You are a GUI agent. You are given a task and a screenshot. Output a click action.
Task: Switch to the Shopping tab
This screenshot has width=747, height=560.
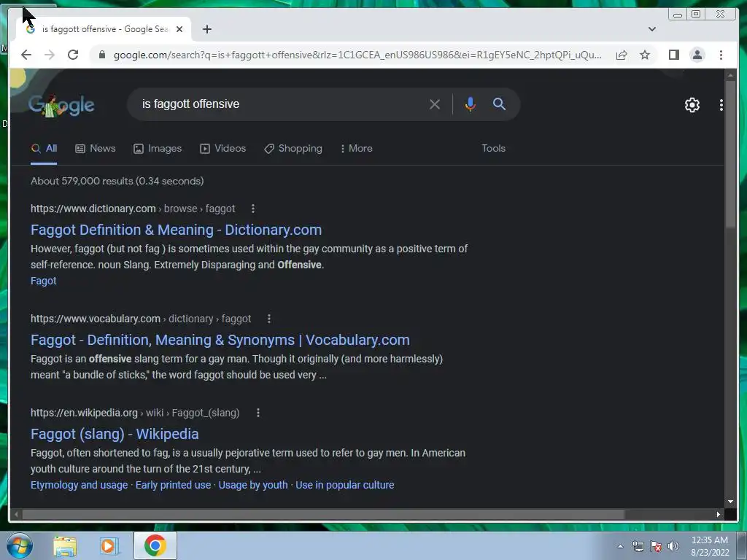293,149
